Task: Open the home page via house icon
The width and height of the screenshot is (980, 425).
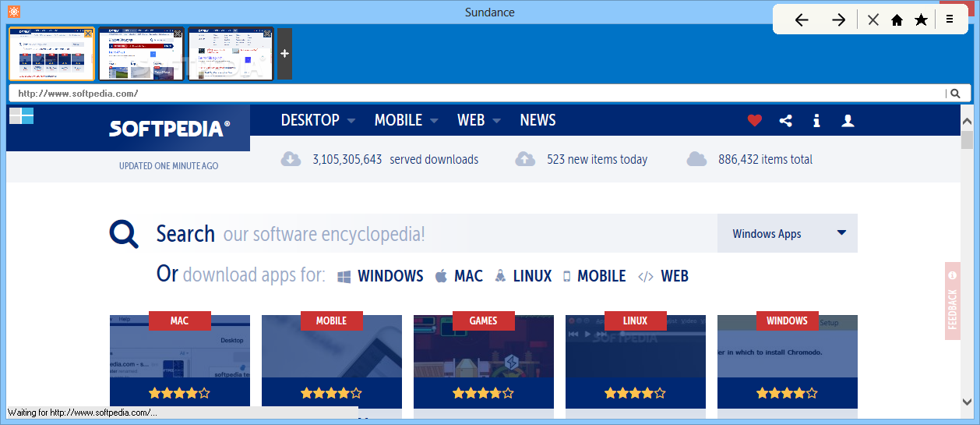Action: click(x=897, y=20)
